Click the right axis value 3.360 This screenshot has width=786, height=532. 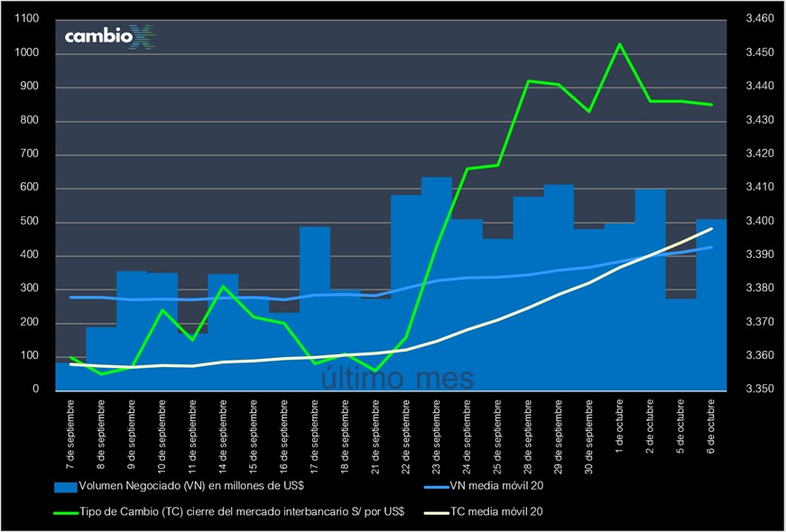[x=760, y=355]
